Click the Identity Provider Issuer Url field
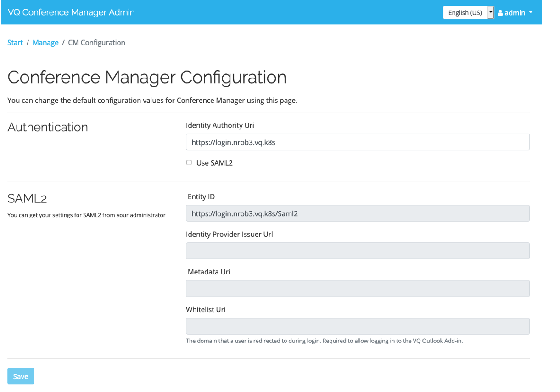 click(x=358, y=251)
